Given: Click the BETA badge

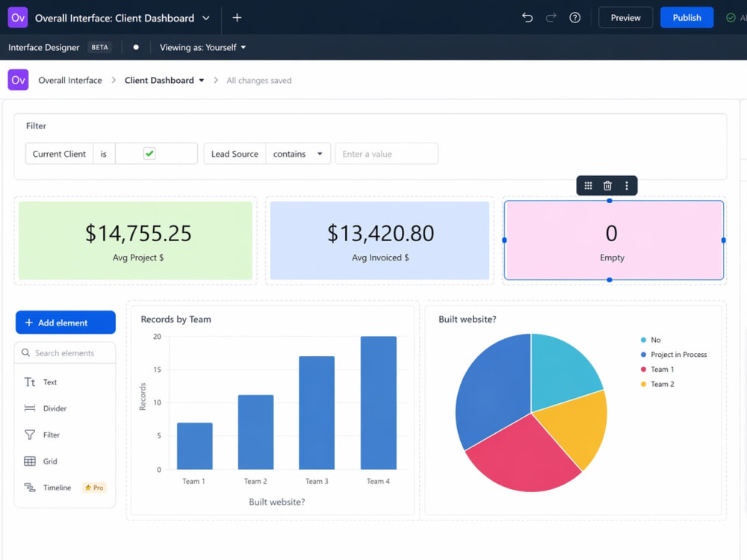Looking at the screenshot, I should (x=99, y=47).
